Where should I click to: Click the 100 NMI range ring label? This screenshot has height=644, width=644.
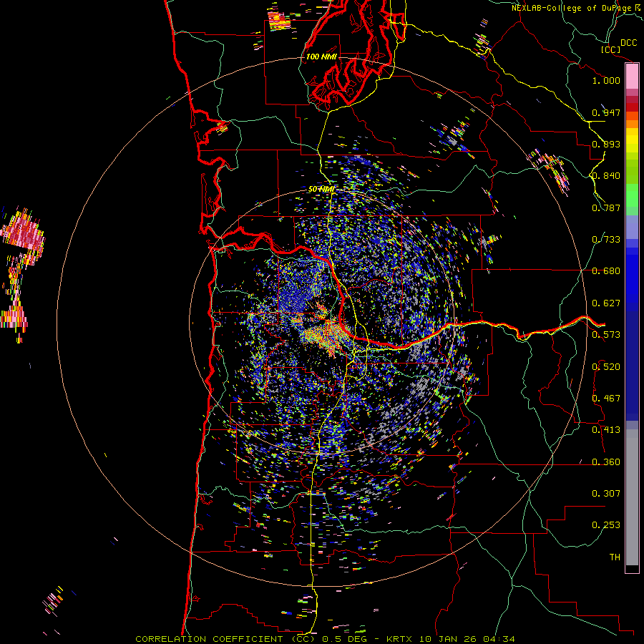pos(321,57)
